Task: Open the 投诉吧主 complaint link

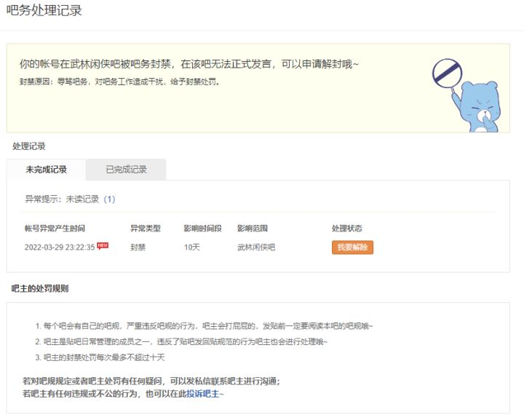Action: (x=202, y=394)
